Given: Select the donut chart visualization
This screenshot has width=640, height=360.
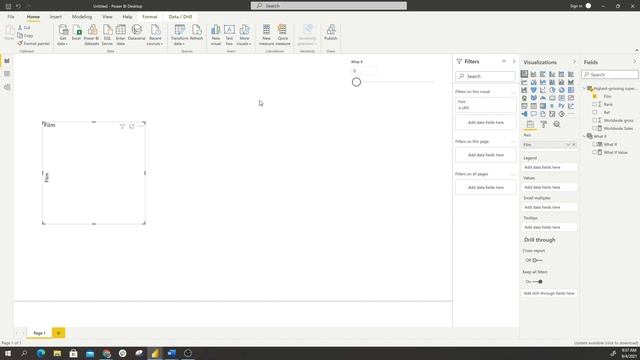Looking at the screenshot, I should [x=561, y=90].
